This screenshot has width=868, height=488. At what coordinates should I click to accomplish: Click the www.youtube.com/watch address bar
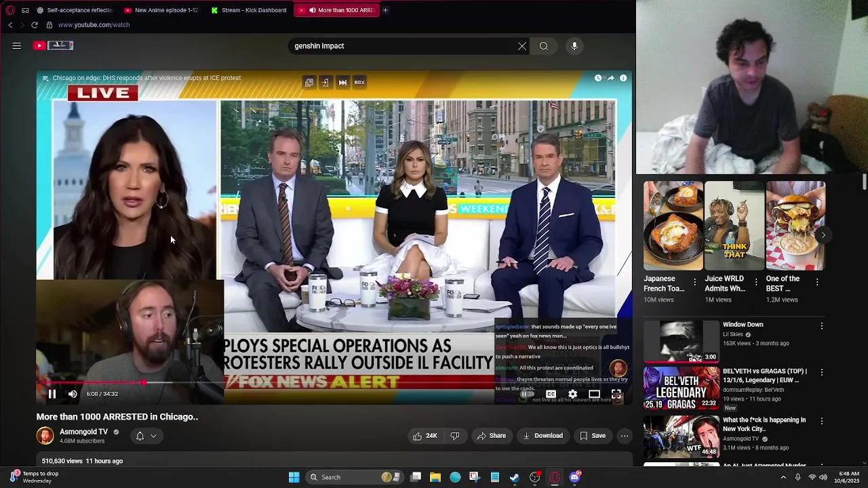pyautogui.click(x=94, y=25)
